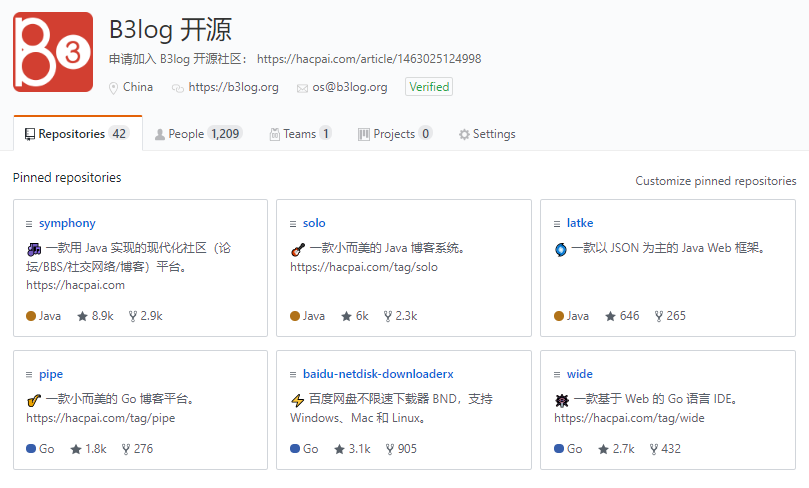Click the gear icon in the Settings tab
This screenshot has height=488, width=809.
pyautogui.click(x=464, y=134)
